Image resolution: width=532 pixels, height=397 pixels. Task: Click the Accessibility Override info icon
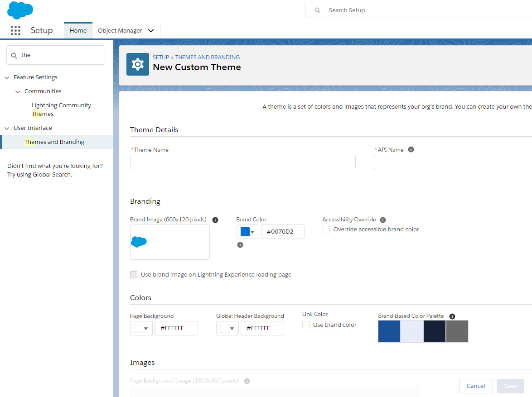pos(383,220)
